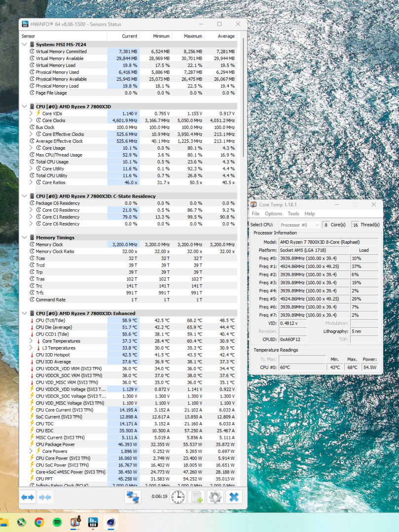Expand the Core Powers row

31,451
